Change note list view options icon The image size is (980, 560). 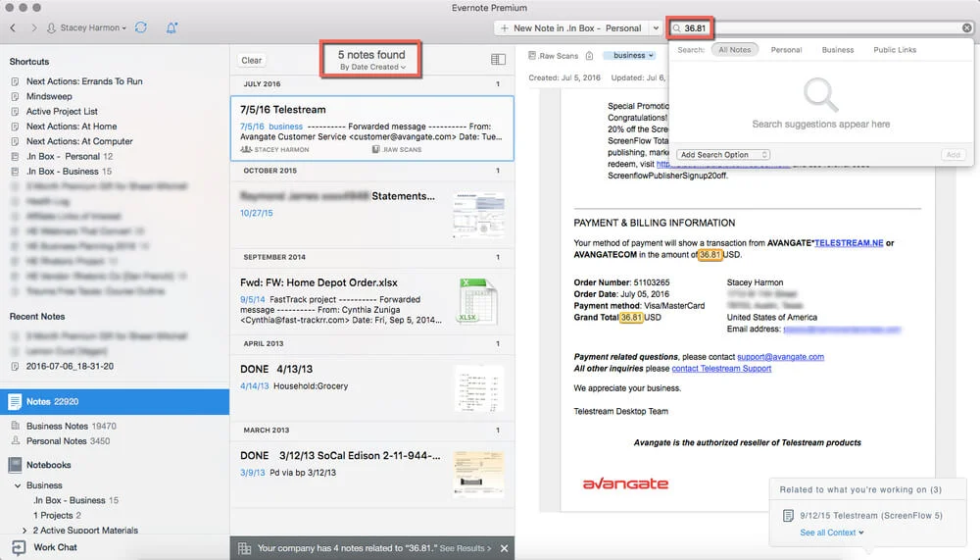(498, 60)
